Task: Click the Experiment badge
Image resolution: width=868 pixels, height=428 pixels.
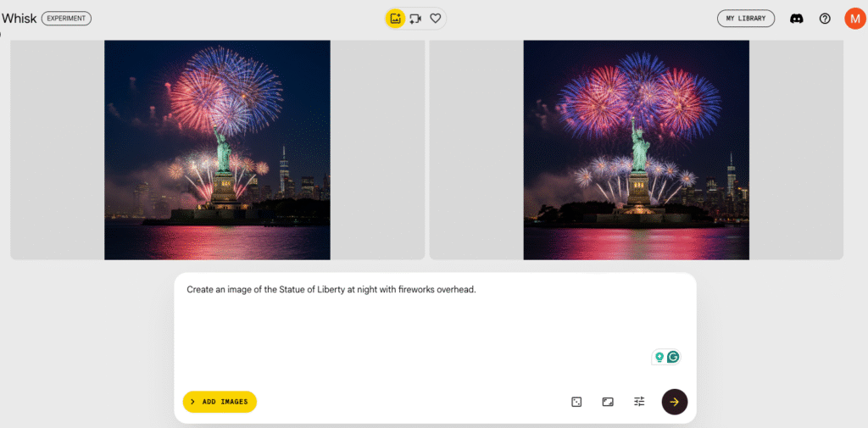Action: tap(66, 19)
